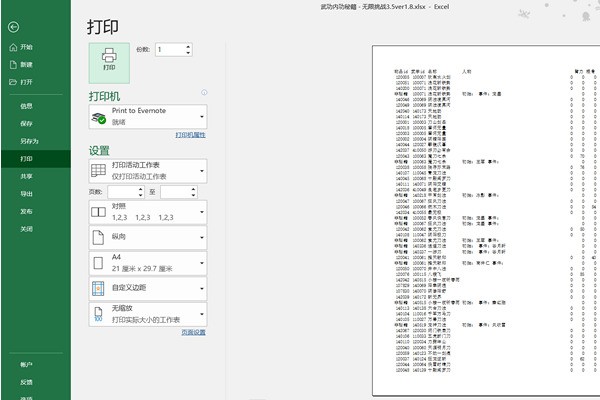Increase the ending page number stepper

pyautogui.click(x=193, y=189)
